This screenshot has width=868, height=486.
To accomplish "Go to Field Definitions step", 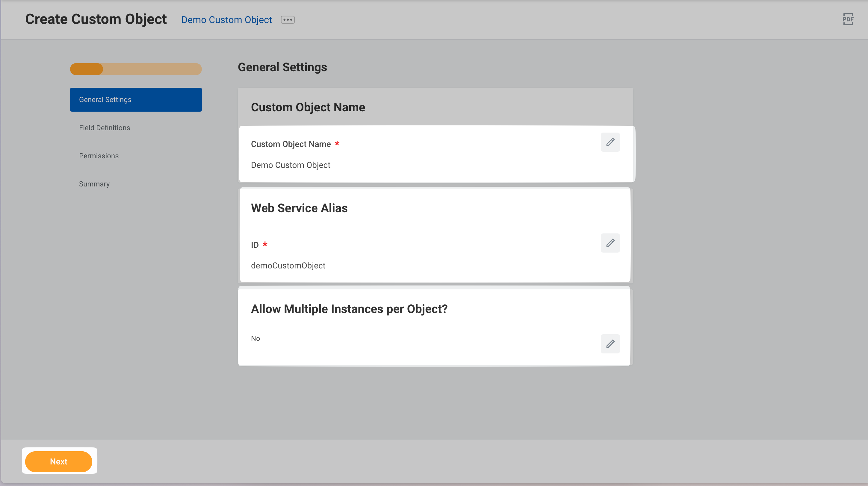I will tap(105, 128).
